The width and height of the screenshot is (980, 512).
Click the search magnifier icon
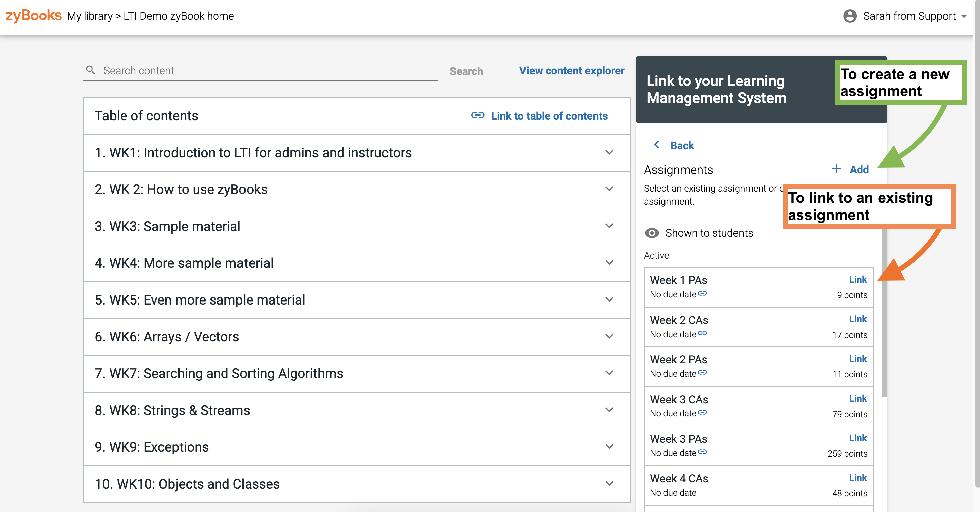point(90,70)
